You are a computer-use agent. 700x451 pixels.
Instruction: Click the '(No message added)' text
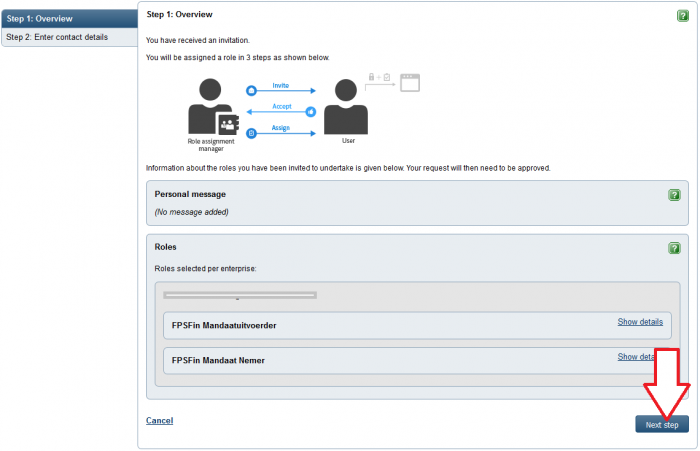(190, 213)
